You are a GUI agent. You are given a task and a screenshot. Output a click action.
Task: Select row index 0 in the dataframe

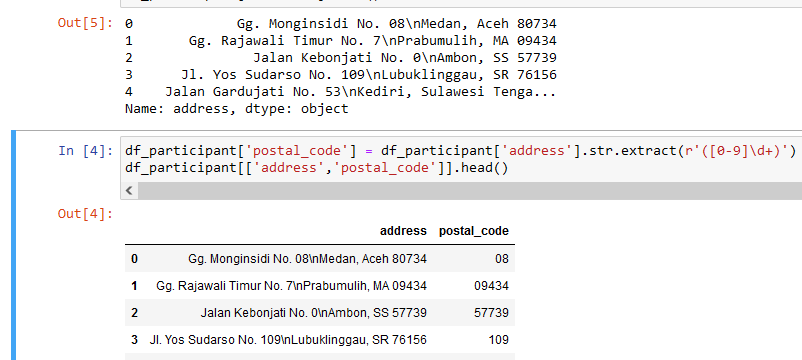point(134,259)
